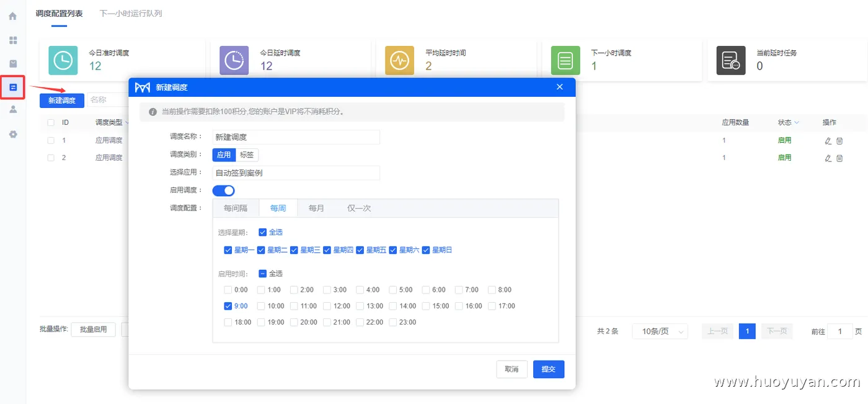Go to page 1 in pagination
This screenshot has width=868, height=404.
[747, 331]
